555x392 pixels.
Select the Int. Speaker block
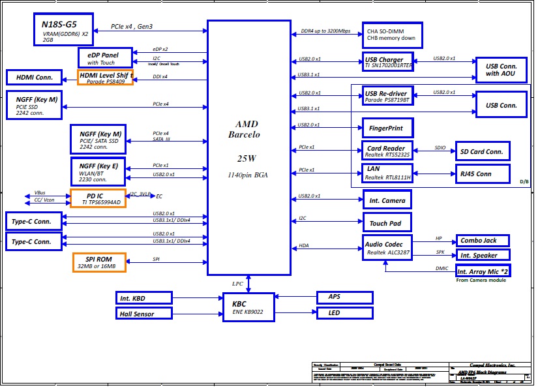[x=483, y=255]
